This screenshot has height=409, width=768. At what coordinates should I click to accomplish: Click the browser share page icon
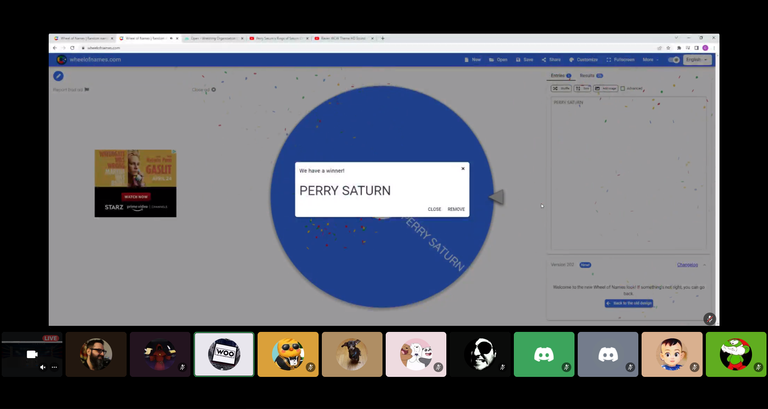[x=660, y=48]
